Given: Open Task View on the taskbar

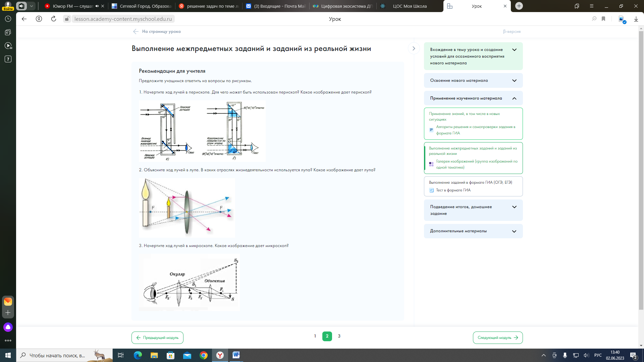Looking at the screenshot, I should (x=121, y=355).
